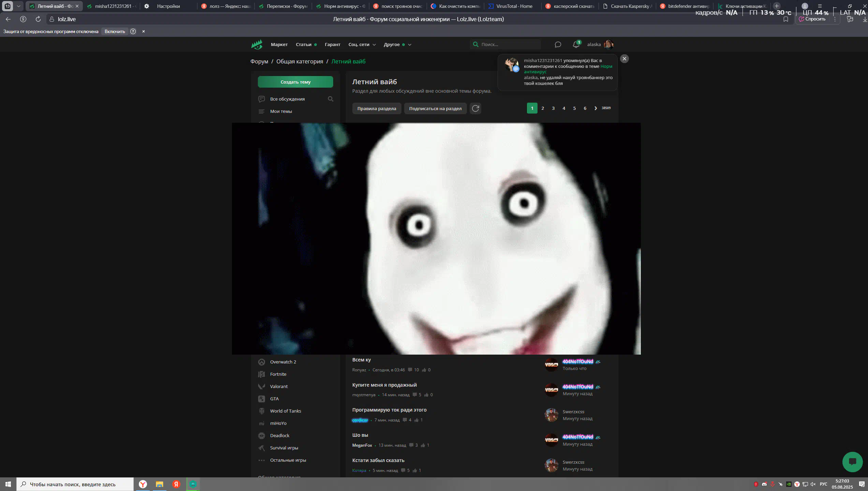Switch to the Норм антивирус tab
868x491 pixels.
341,6
